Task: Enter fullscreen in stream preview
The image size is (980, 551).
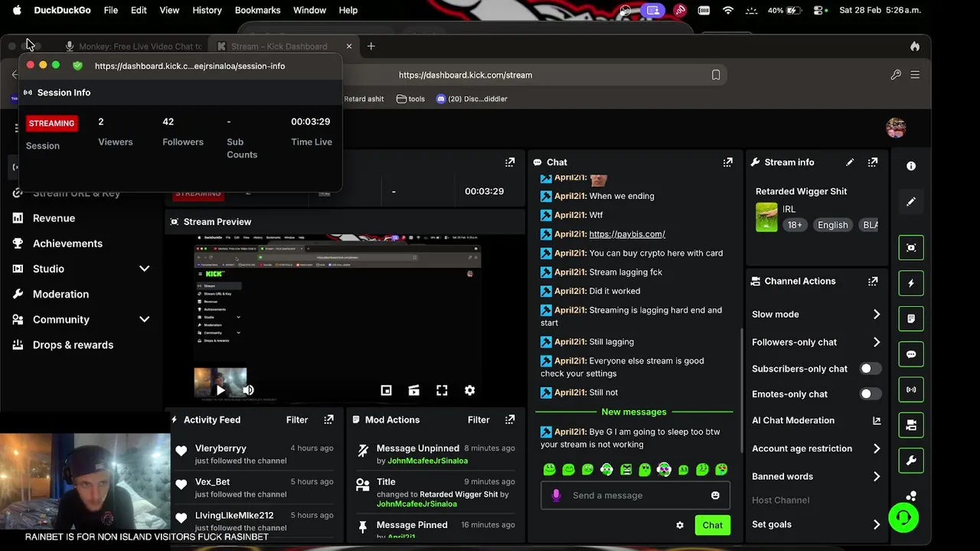Action: click(x=442, y=390)
